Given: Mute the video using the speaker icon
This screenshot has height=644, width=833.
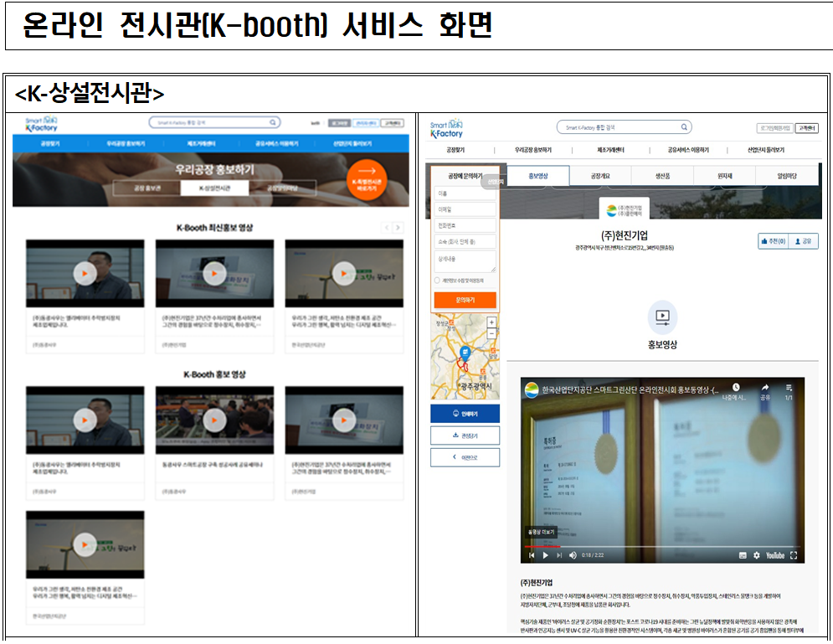Looking at the screenshot, I should point(571,555).
